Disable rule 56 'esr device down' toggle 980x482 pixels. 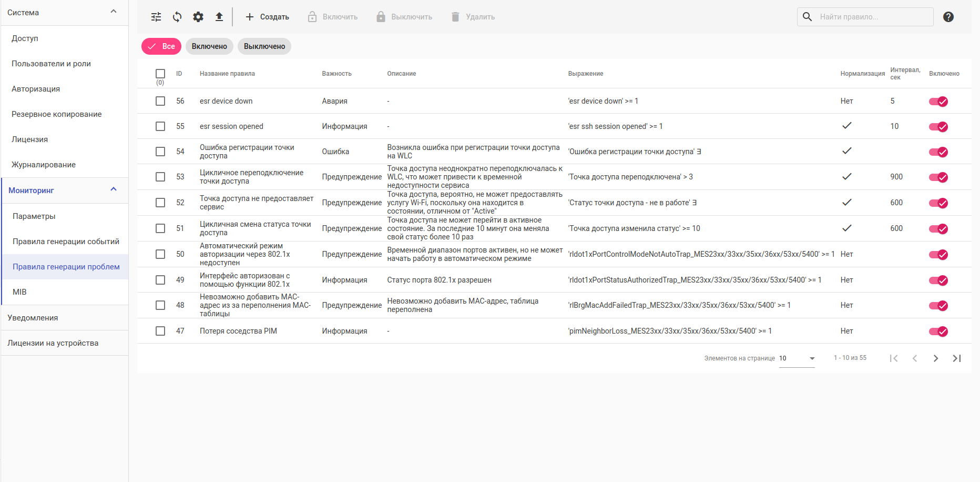pyautogui.click(x=938, y=102)
